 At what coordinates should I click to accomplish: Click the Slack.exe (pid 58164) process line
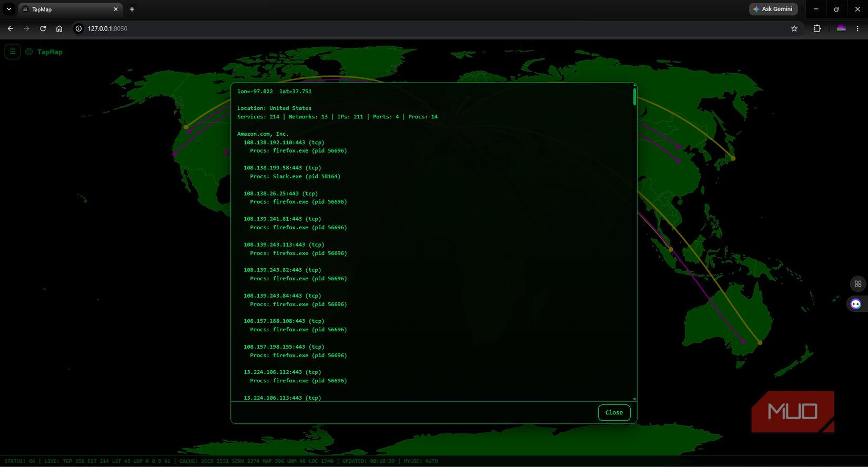point(295,177)
